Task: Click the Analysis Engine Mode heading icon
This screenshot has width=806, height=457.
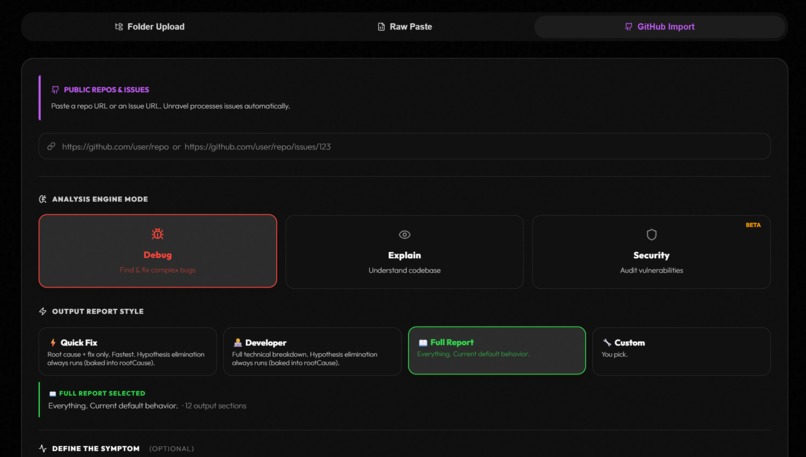Action: 43,199
